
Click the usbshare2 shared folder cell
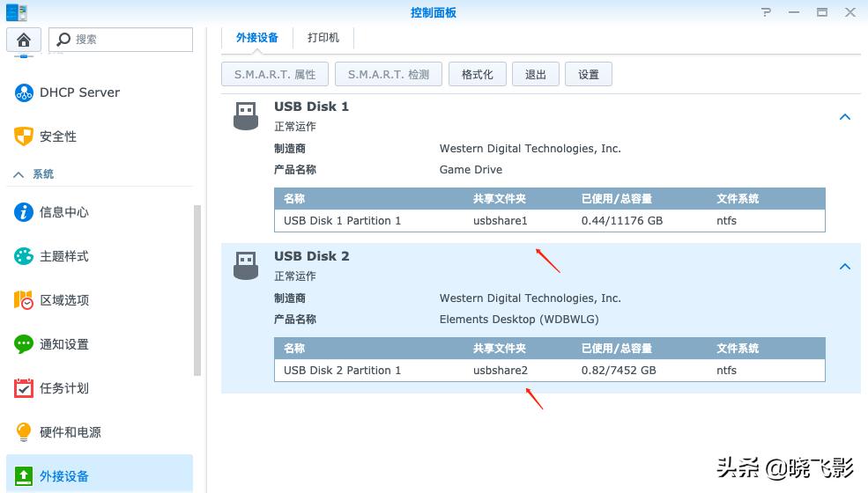500,370
